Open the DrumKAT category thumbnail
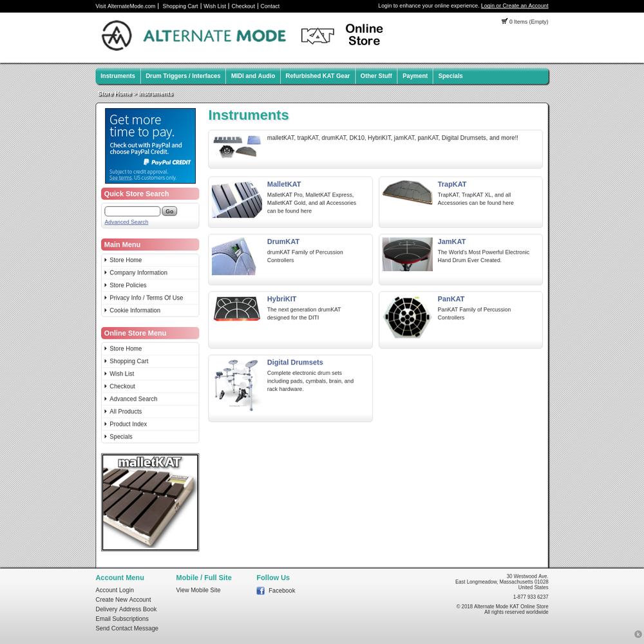The width and height of the screenshot is (644, 644). click(x=234, y=256)
